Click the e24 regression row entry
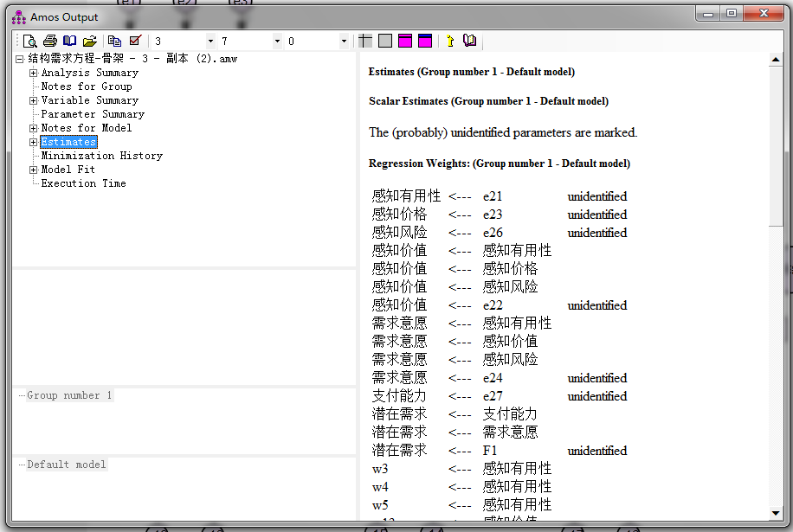Image resolution: width=793 pixels, height=532 pixels. (x=493, y=378)
